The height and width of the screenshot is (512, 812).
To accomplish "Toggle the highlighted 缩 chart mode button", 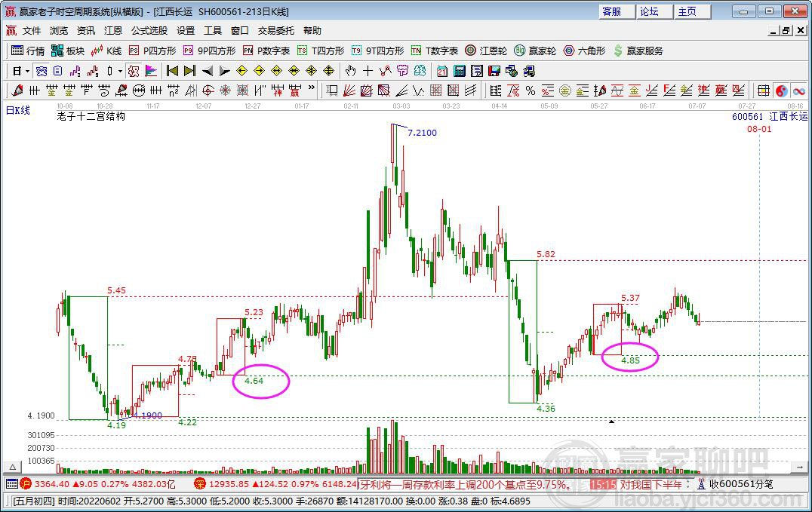I will pos(42,71).
